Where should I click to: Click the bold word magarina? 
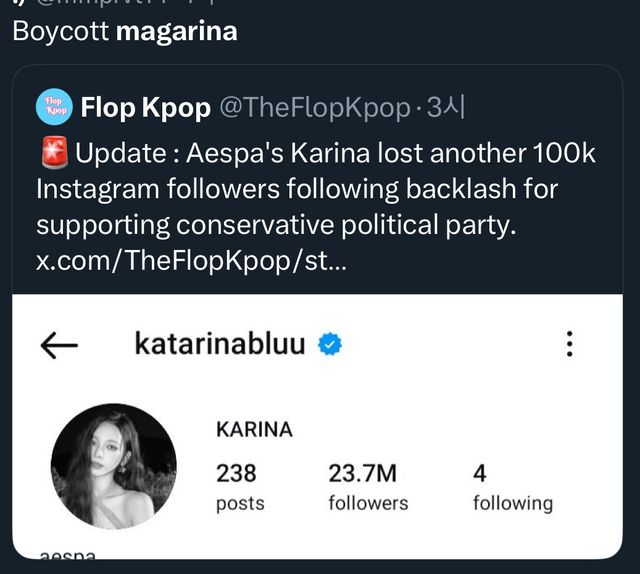click(x=176, y=31)
